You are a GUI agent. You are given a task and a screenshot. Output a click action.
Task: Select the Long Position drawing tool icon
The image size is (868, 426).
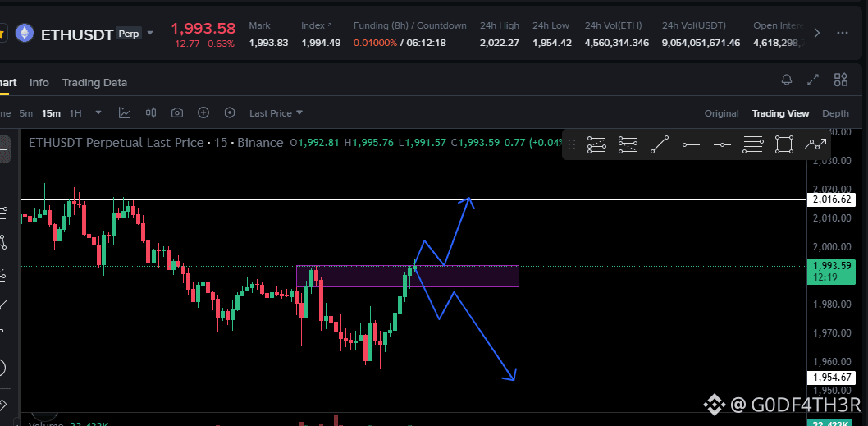point(596,144)
